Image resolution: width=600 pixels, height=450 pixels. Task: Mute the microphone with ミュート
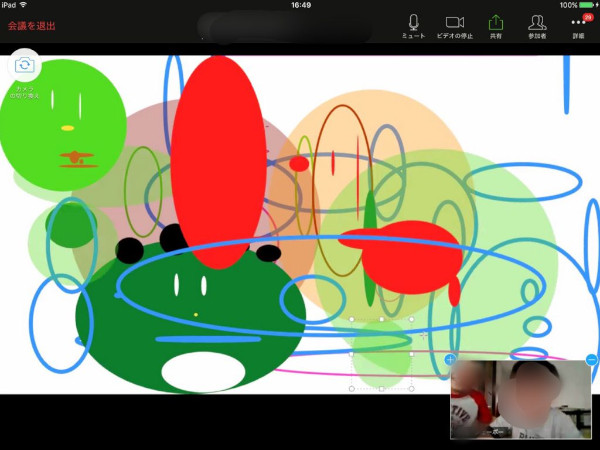[x=413, y=26]
